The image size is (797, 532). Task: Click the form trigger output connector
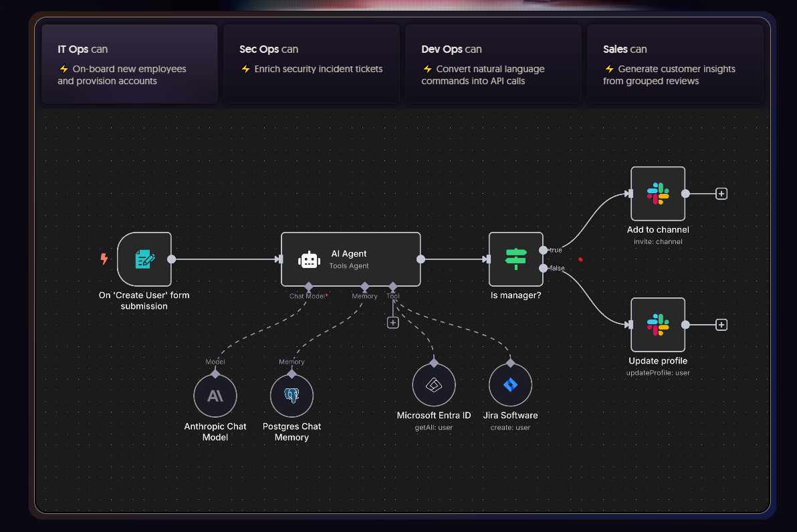[172, 259]
